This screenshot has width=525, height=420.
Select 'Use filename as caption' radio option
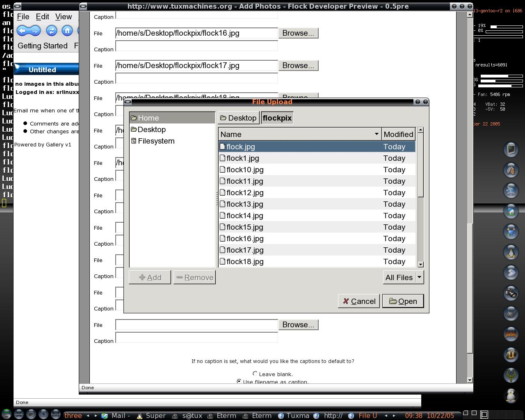239,381
